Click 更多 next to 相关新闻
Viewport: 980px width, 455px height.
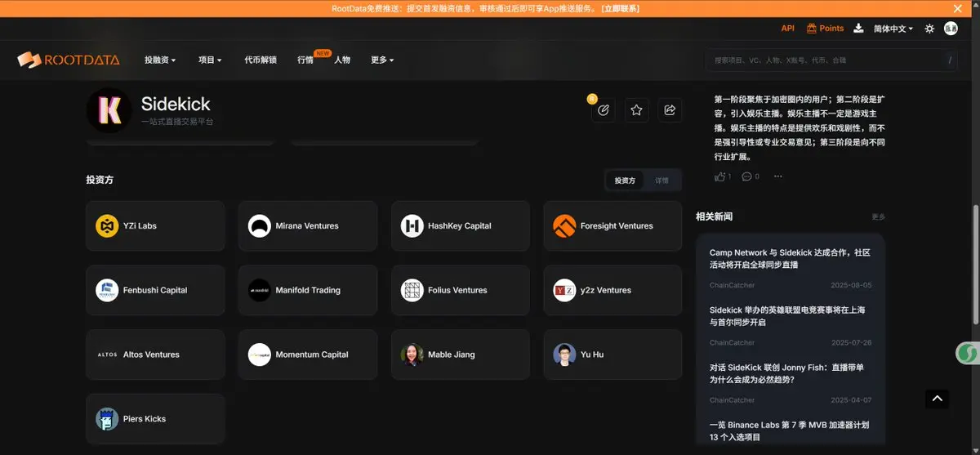(x=879, y=217)
